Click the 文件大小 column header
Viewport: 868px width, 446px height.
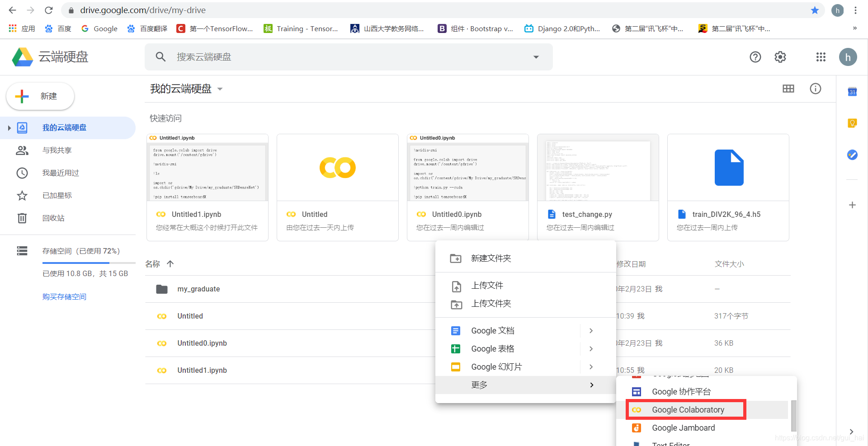pyautogui.click(x=729, y=264)
